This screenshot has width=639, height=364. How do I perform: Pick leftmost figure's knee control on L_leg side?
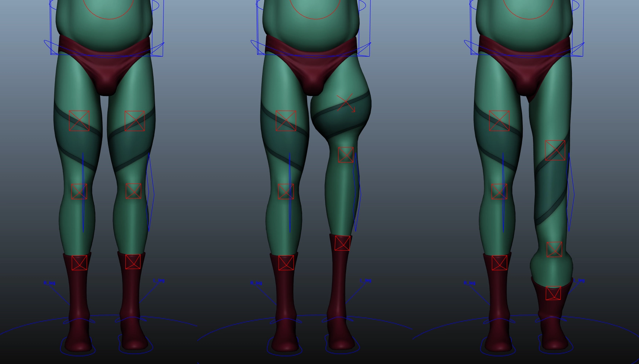click(133, 191)
